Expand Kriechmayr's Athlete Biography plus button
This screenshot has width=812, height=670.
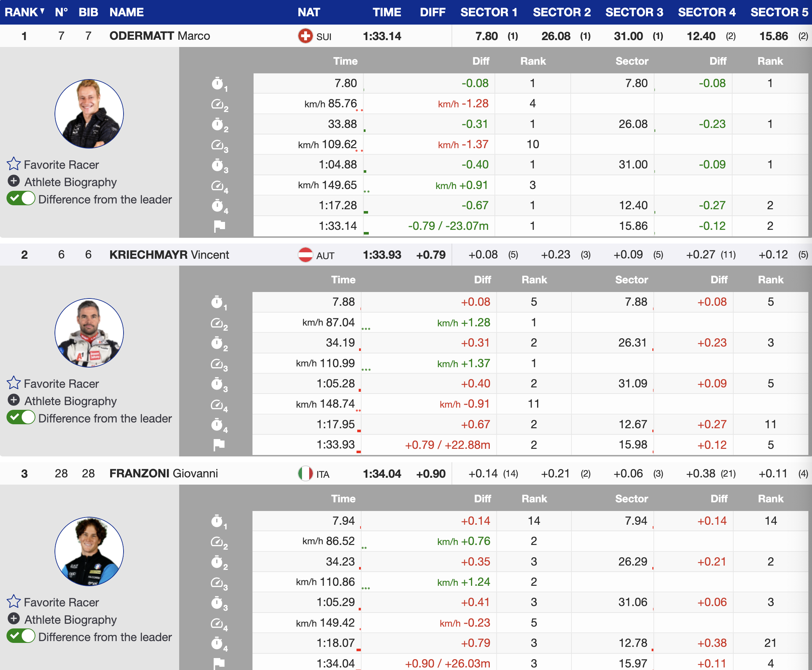(13, 400)
